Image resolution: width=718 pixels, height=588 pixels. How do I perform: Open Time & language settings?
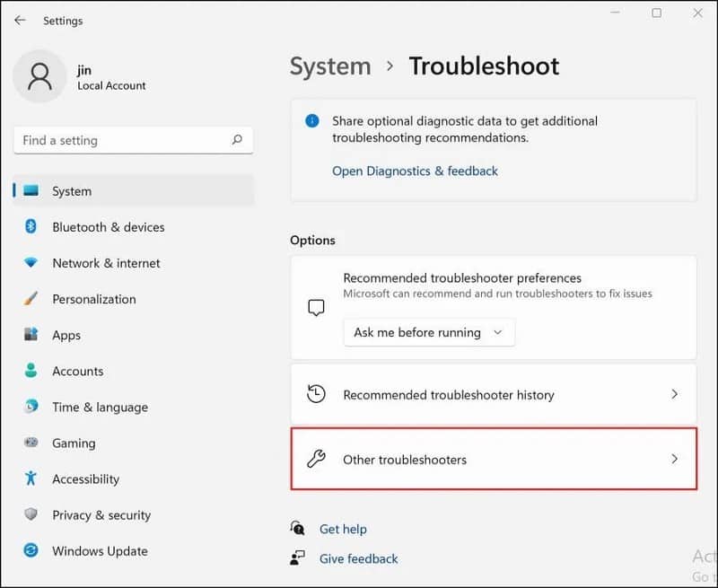29,407
